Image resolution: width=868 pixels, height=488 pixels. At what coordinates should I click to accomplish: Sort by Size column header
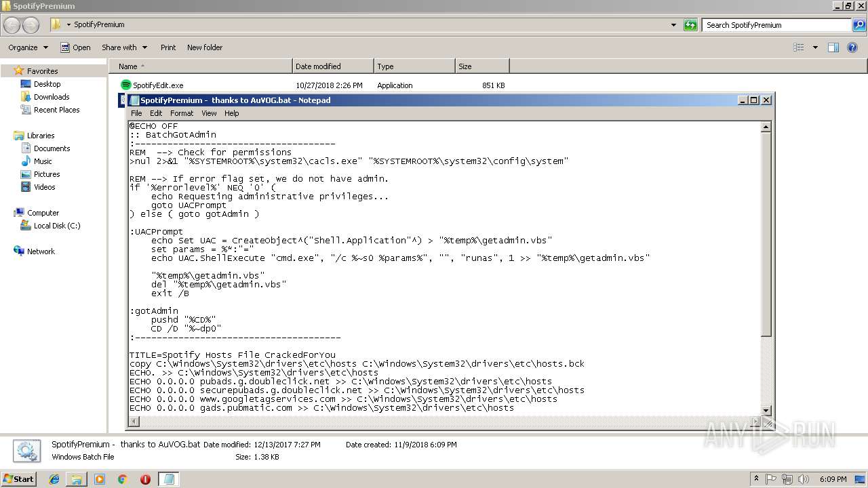[482, 66]
